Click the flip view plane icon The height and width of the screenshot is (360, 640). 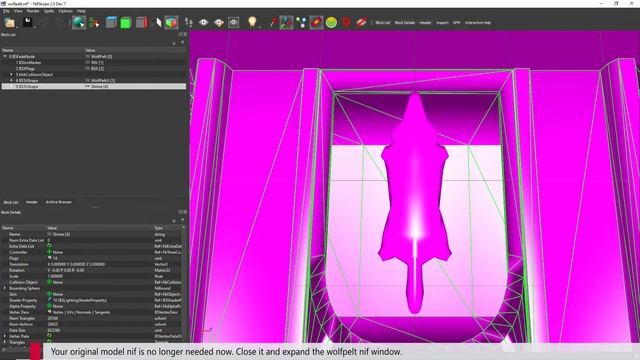pos(158,22)
